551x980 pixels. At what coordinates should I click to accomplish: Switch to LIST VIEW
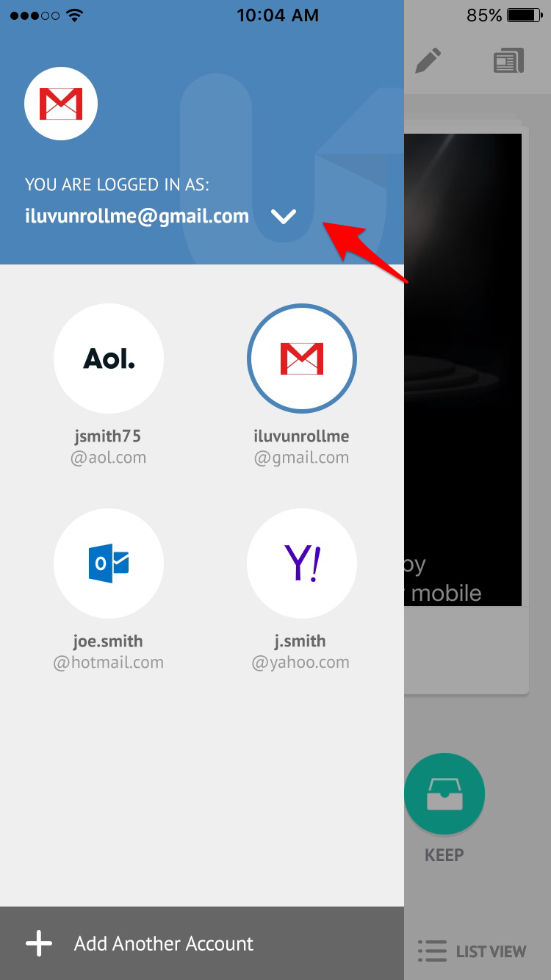click(472, 951)
